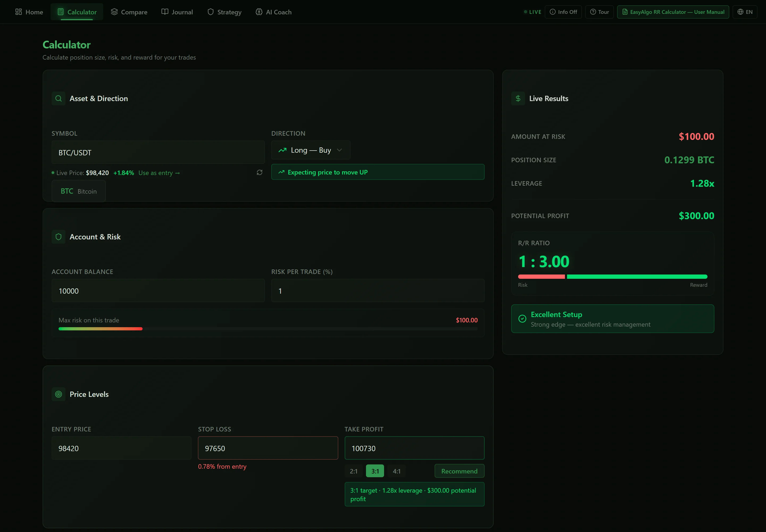766x532 pixels.
Task: Expand the Long — Buy direction dropdown
Action: click(x=311, y=150)
